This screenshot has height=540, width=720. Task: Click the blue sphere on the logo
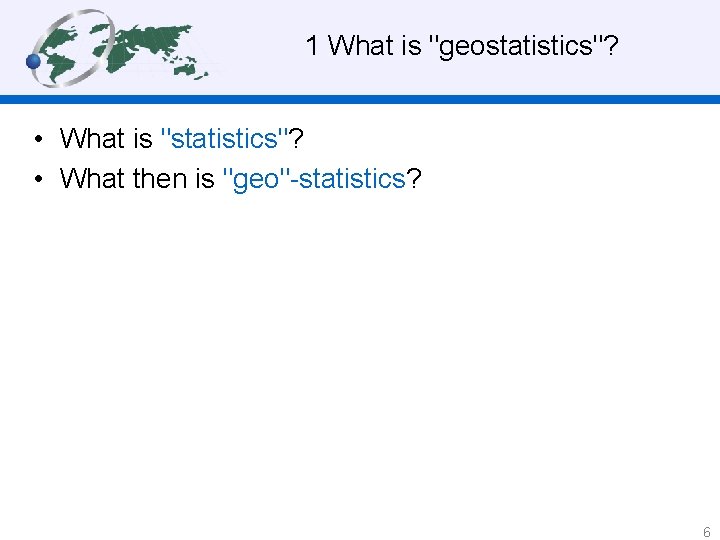(x=34, y=62)
